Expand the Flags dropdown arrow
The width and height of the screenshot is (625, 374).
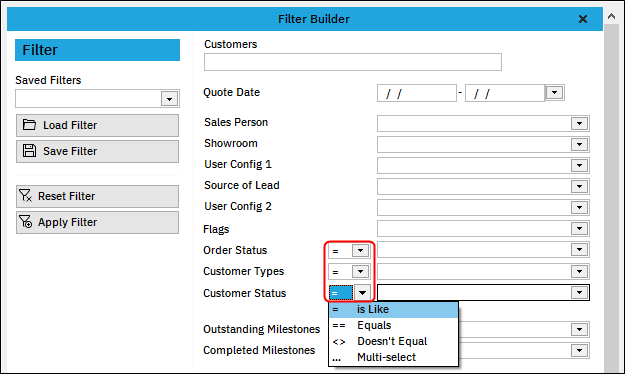[579, 228]
